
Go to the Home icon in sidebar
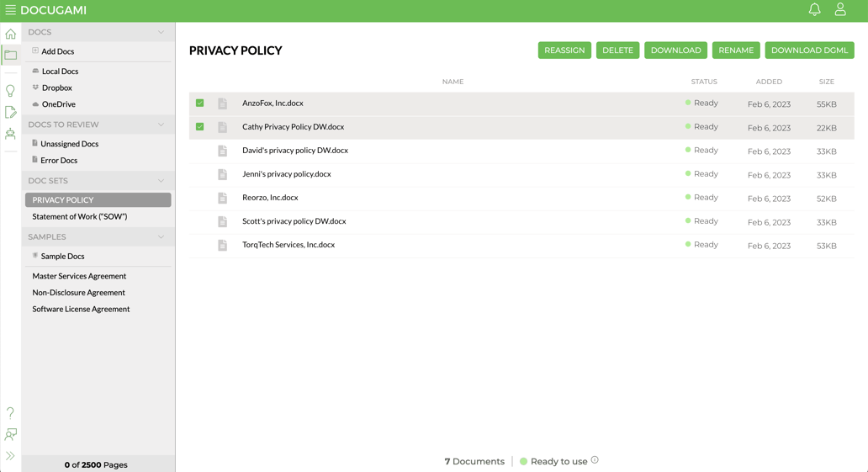pos(10,34)
